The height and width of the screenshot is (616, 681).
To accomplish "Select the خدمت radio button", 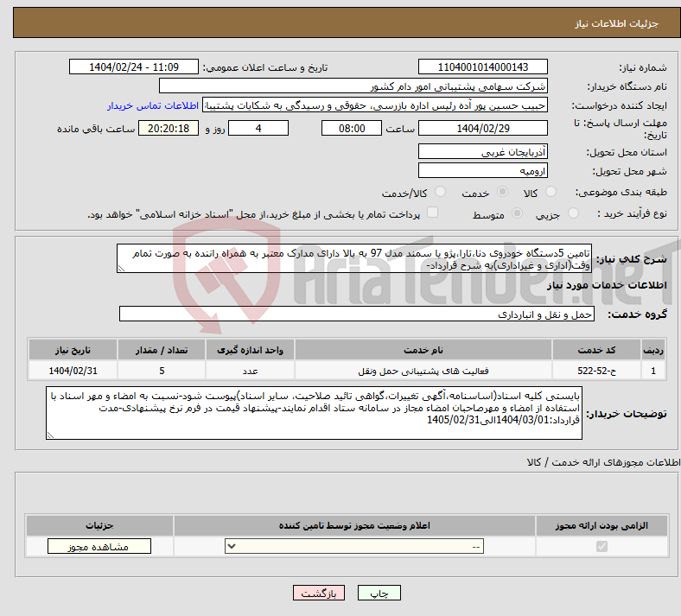I will pos(502,192).
